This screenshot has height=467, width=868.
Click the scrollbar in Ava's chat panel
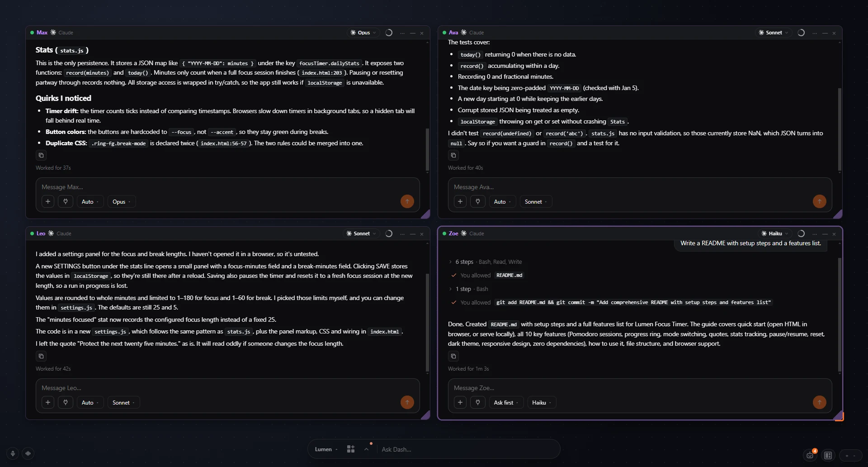tap(840, 129)
